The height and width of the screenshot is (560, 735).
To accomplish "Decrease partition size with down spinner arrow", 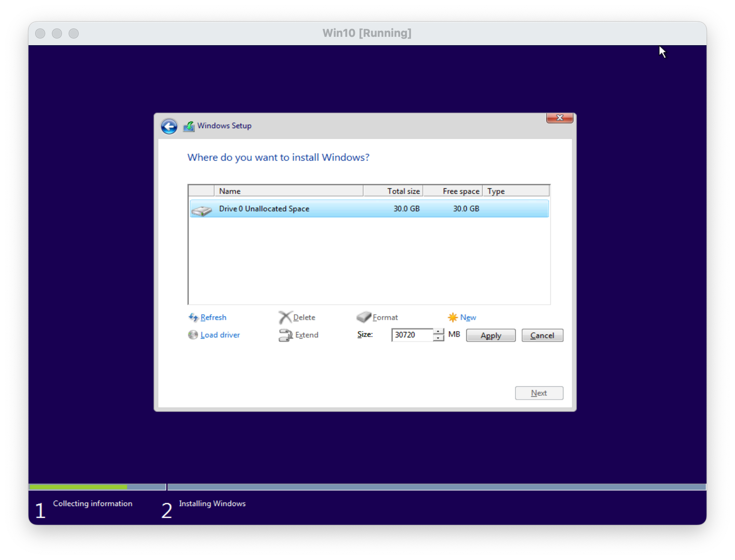I will point(438,338).
